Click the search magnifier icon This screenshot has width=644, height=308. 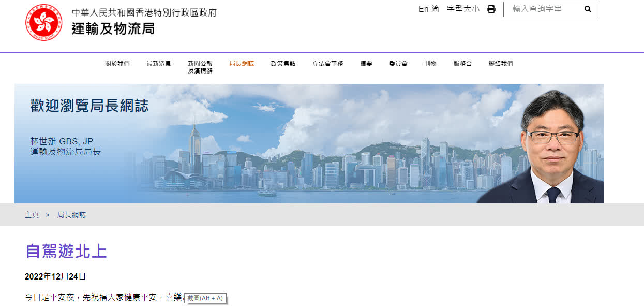click(588, 9)
